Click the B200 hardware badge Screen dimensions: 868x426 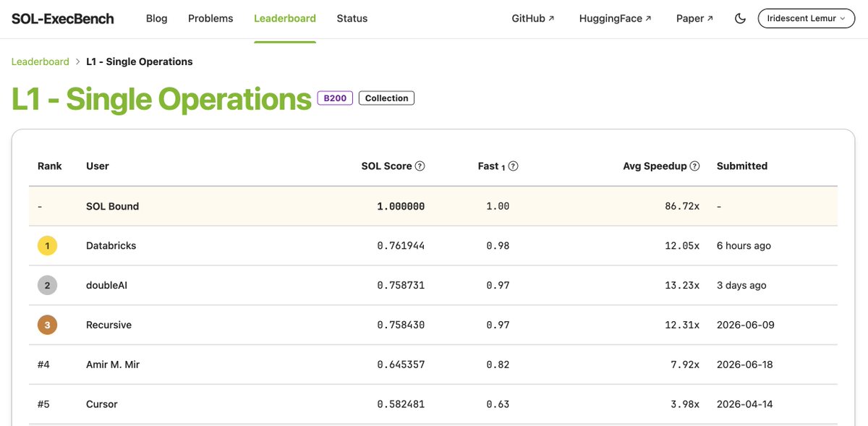[335, 98]
